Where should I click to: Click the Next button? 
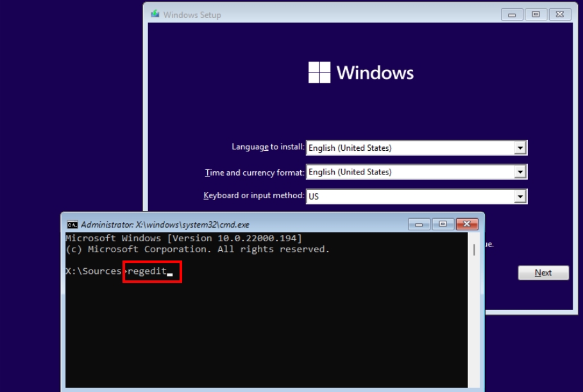point(543,273)
